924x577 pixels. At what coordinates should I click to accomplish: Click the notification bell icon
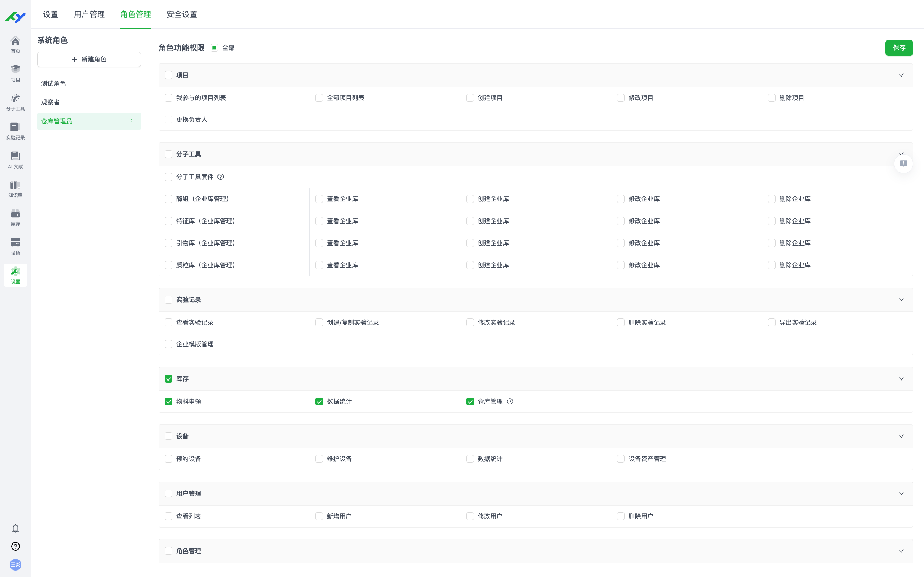(x=15, y=528)
